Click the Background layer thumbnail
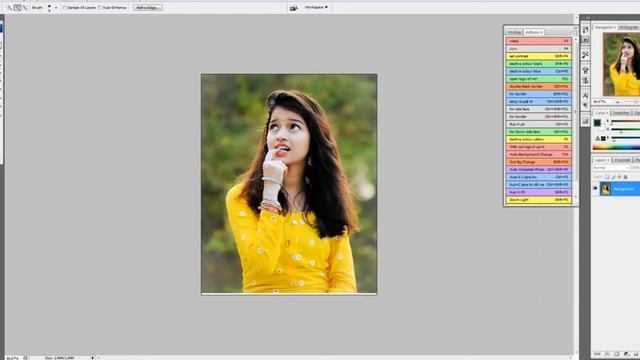640x360 pixels. coord(605,189)
